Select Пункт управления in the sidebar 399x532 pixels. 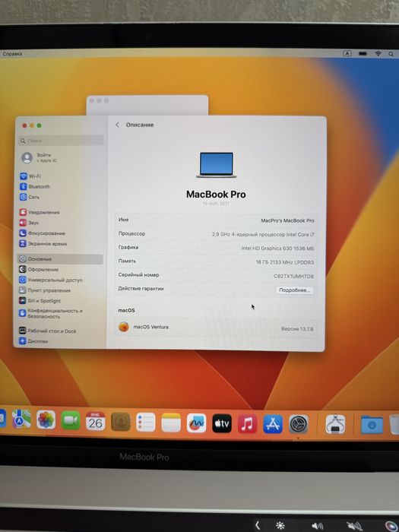[45, 290]
